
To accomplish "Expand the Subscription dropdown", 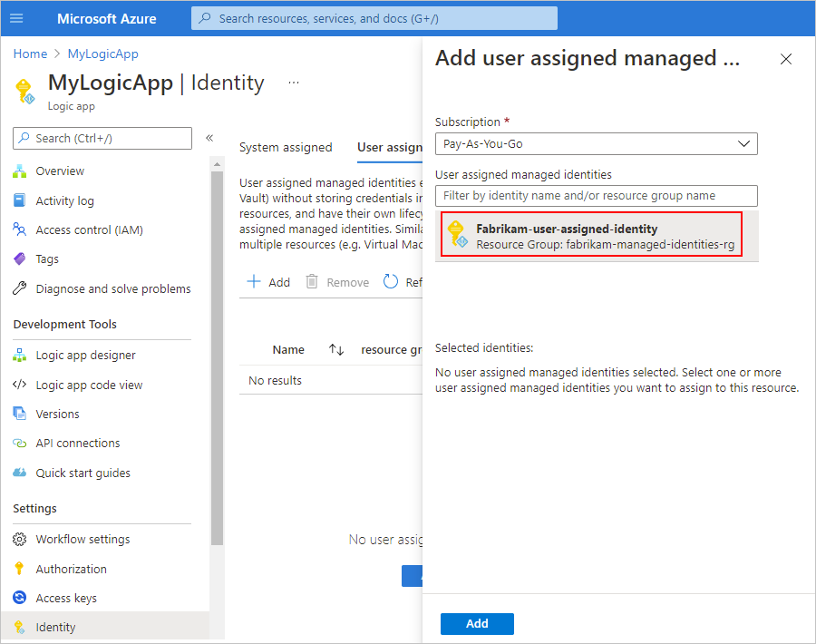I will pos(596,143).
